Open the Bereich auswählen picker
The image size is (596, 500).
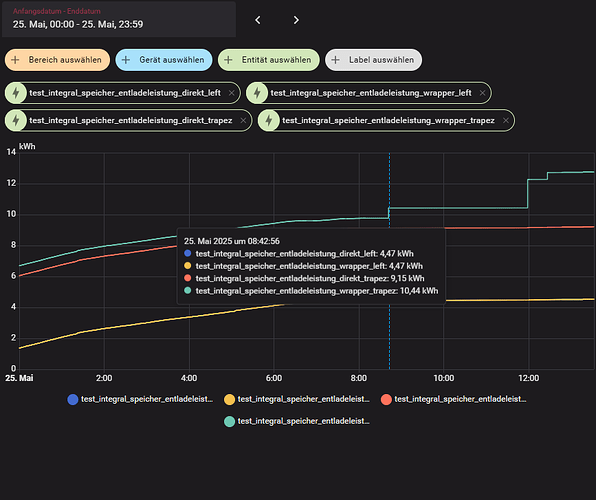[57, 60]
